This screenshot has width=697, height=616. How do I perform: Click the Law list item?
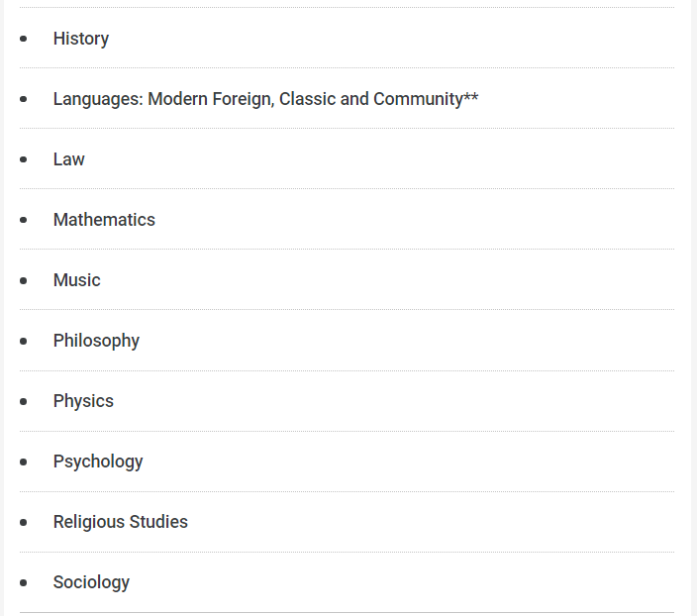[x=69, y=159]
